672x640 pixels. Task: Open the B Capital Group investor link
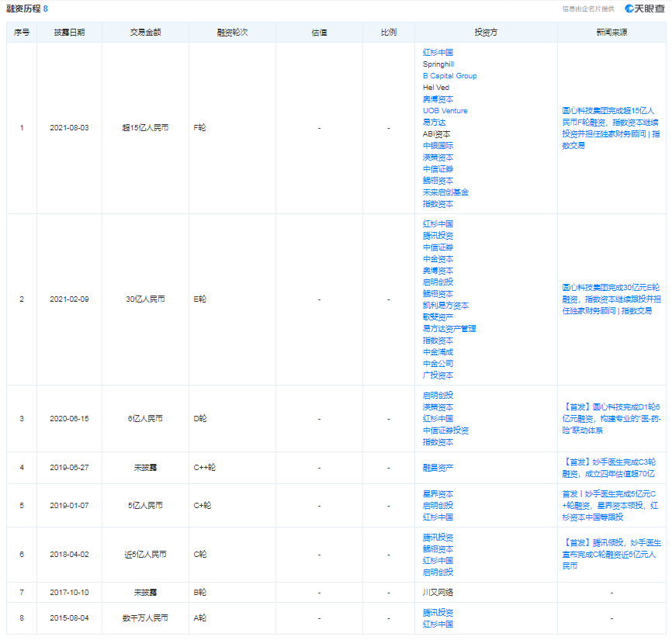click(x=449, y=76)
